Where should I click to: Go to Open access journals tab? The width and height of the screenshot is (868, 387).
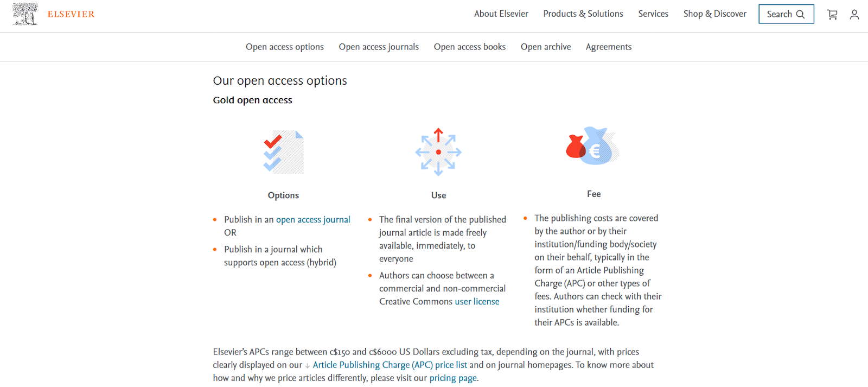pos(379,47)
